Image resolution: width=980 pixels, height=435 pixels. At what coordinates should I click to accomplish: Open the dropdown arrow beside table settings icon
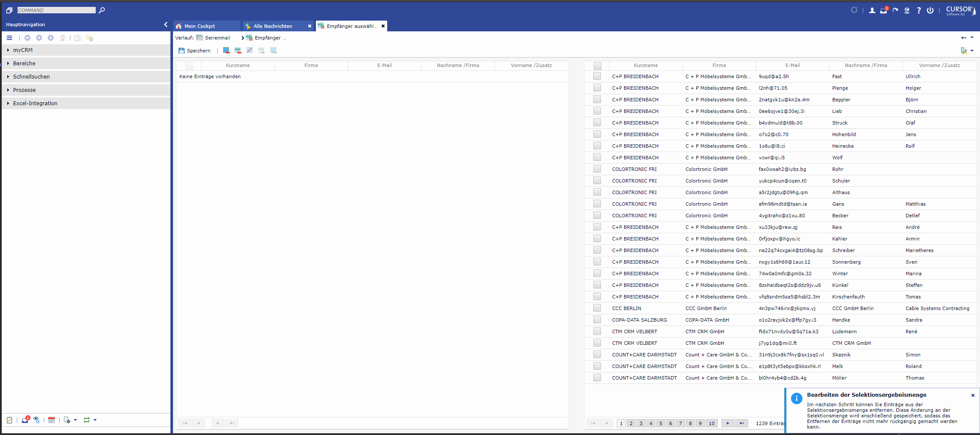tap(972, 51)
